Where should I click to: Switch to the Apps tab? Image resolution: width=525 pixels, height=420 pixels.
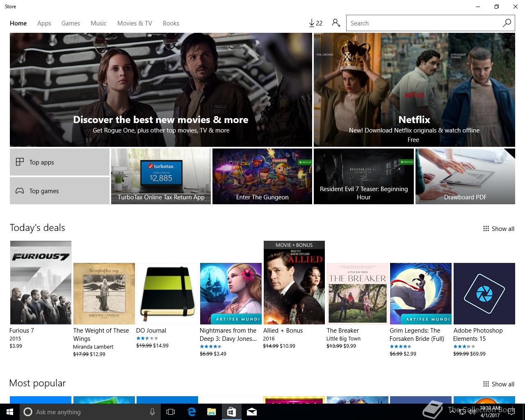44,23
